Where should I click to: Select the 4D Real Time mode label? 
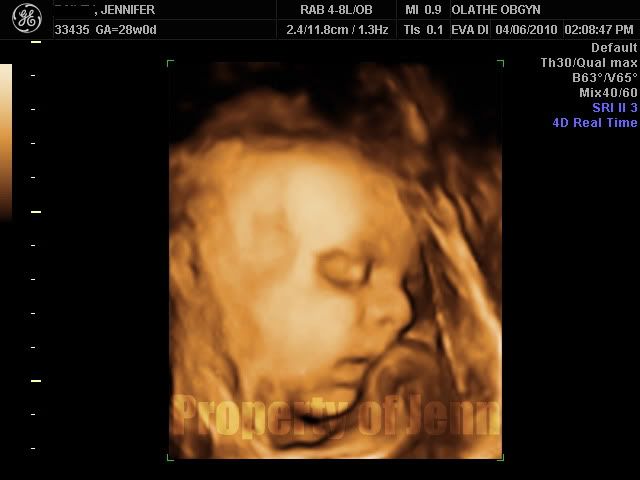click(595, 123)
